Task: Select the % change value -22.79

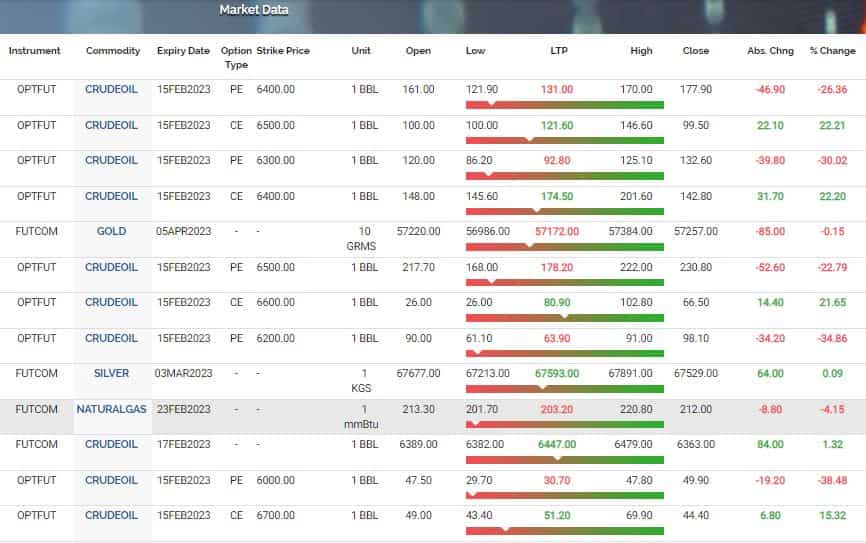Action: coord(832,267)
